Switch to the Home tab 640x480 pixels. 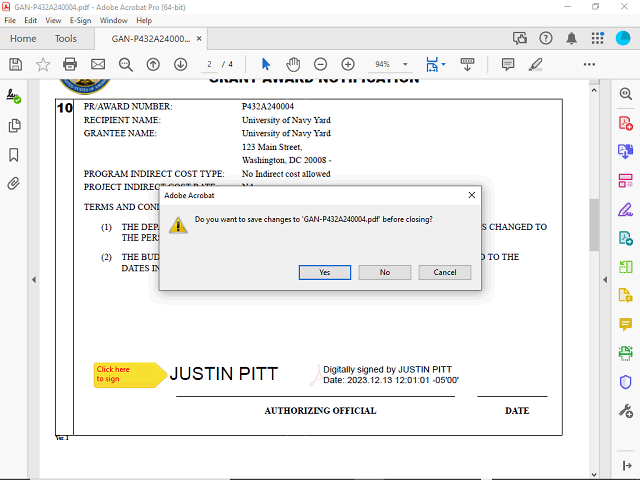click(23, 39)
